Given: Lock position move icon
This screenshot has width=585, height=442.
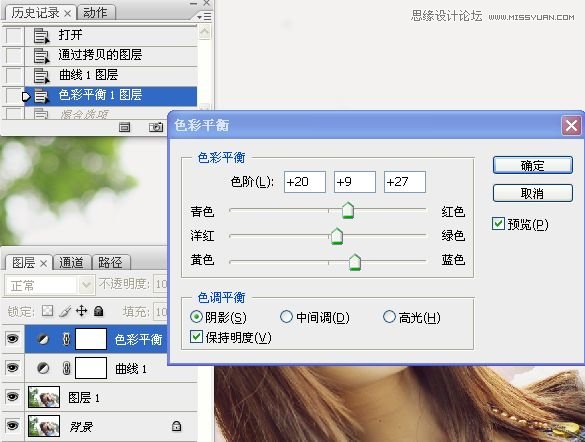Looking at the screenshot, I should [81, 311].
